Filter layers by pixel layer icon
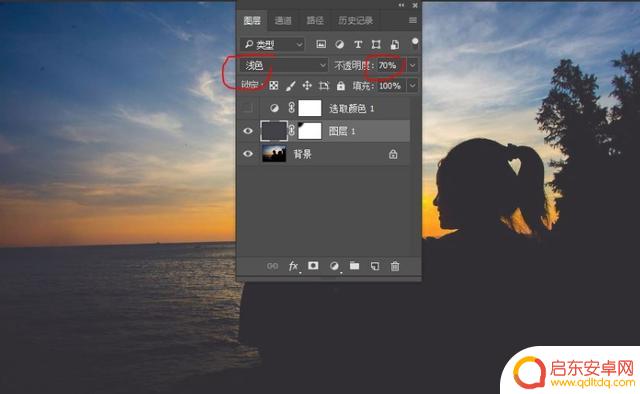 [x=321, y=45]
